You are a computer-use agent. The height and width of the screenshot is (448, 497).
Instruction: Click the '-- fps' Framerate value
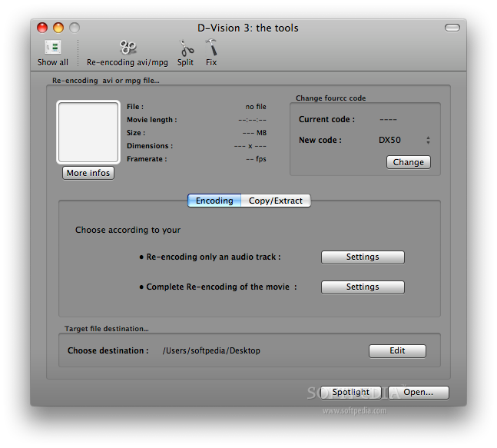click(256, 159)
